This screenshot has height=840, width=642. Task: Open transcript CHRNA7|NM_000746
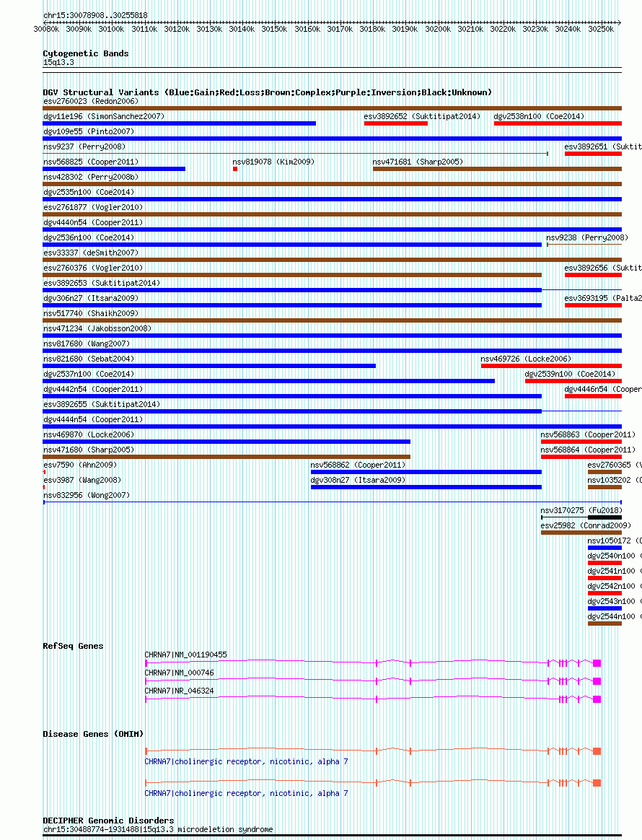[x=180, y=673]
